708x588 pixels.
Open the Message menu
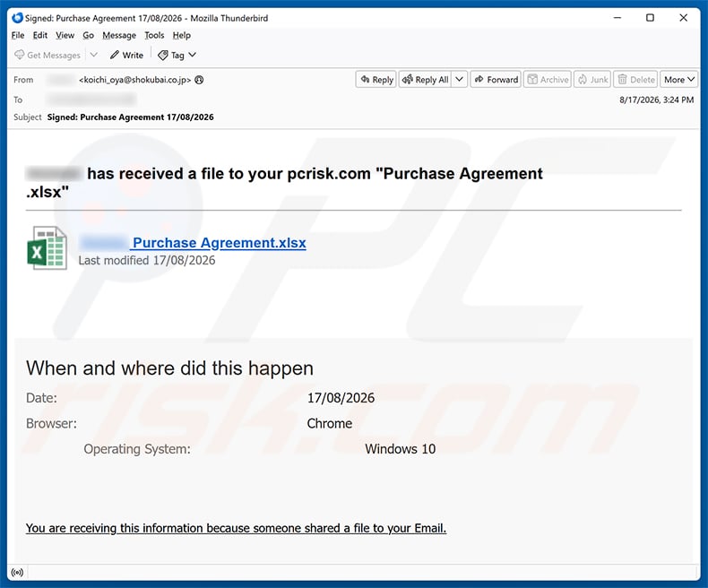coord(119,35)
